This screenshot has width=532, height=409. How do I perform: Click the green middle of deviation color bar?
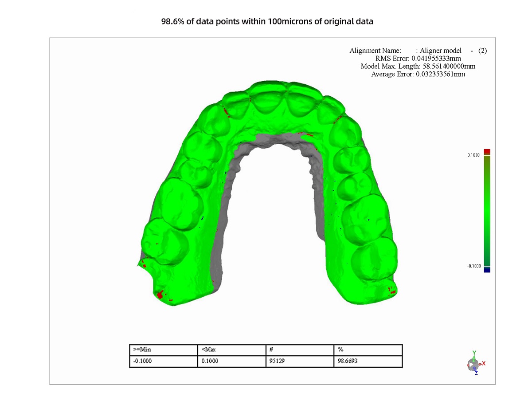[x=487, y=211]
